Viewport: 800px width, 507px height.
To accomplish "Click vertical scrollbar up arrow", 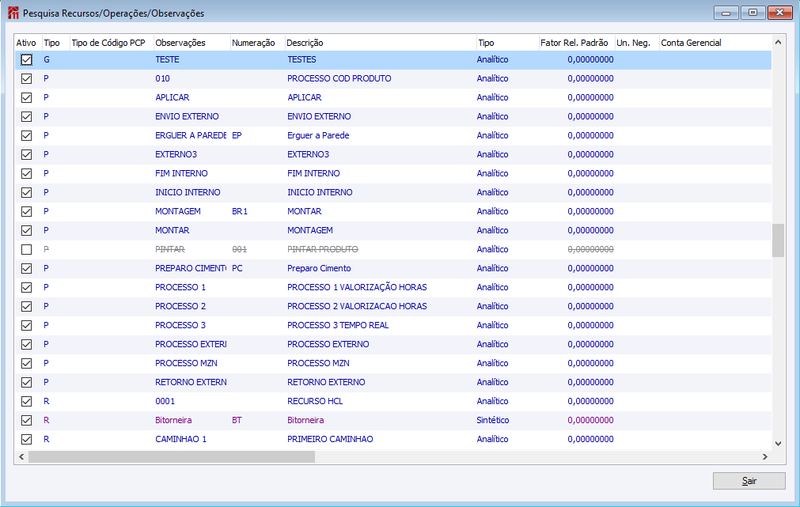I will click(778, 42).
